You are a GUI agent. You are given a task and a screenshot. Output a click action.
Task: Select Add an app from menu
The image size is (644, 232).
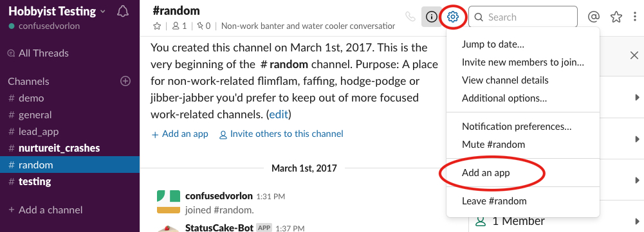click(486, 173)
